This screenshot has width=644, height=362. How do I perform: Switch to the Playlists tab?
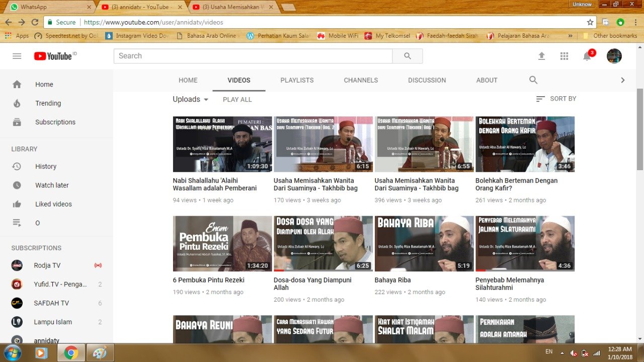pyautogui.click(x=297, y=80)
